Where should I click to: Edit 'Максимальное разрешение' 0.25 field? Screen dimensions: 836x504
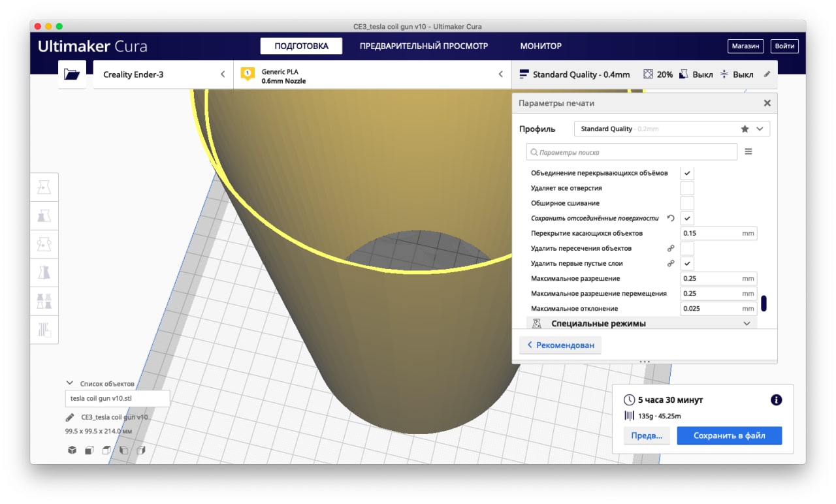718,278
